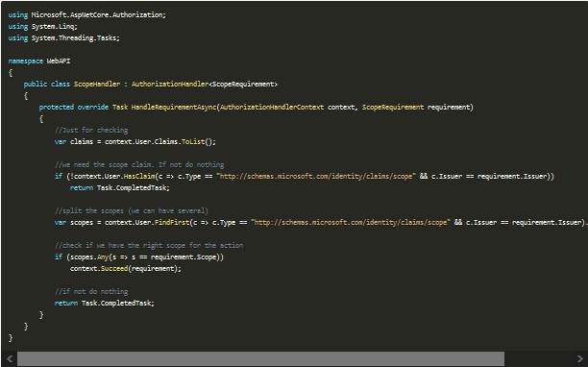Click the HandleRequirementAsync method name
Image resolution: width=588 pixels, height=367 pixels.
[174, 108]
